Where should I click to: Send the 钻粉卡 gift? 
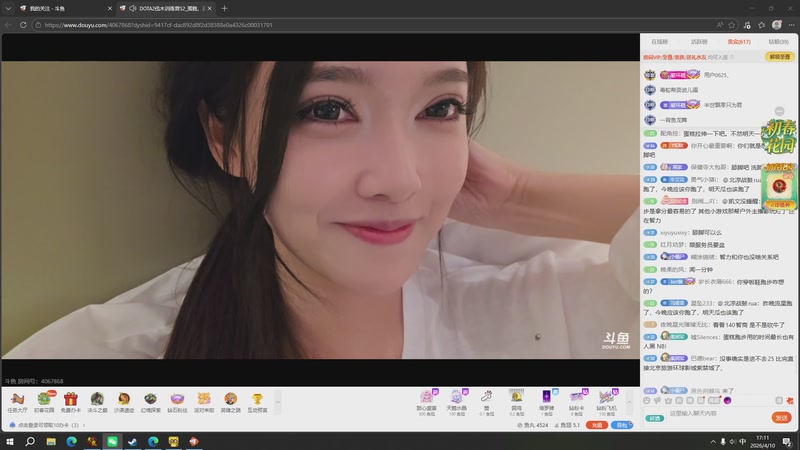click(x=577, y=403)
